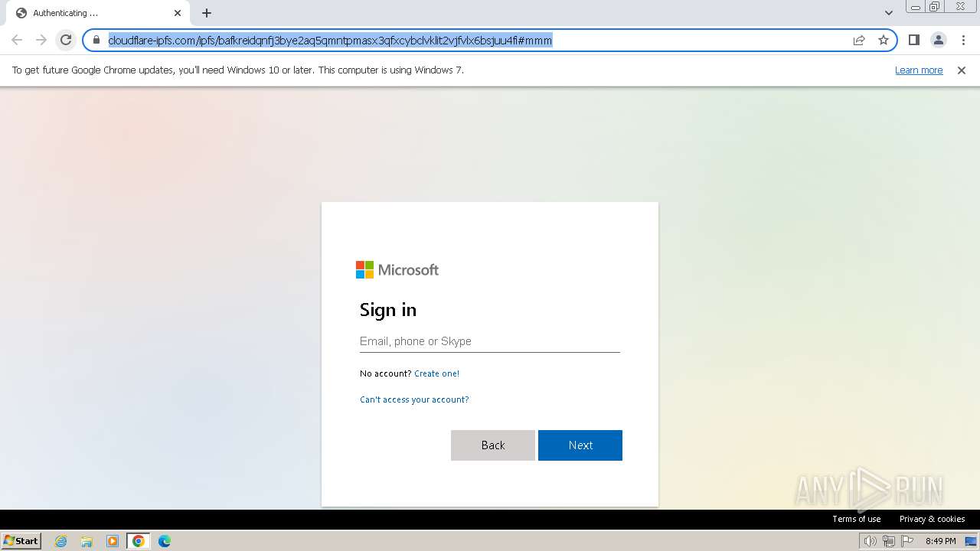Open File Explorer from taskbar
This screenshot has width=980, height=551.
(x=87, y=541)
